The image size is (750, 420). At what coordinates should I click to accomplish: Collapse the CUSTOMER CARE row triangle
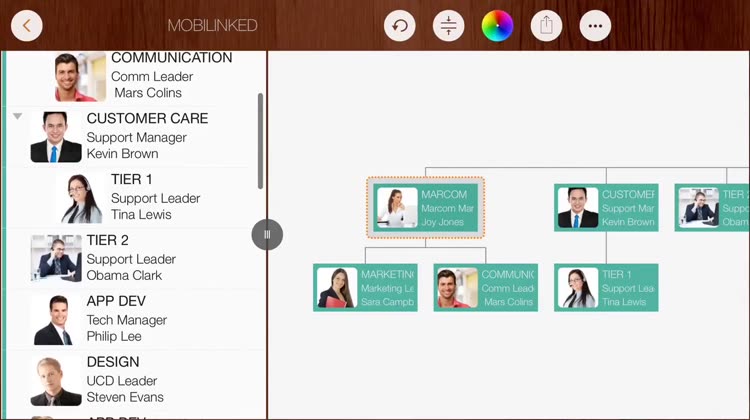point(18,116)
